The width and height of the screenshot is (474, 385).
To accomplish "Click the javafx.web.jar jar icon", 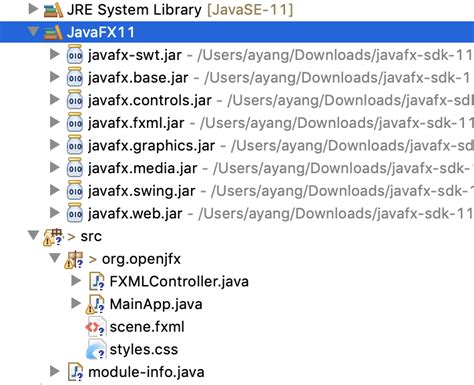I will click(x=75, y=213).
